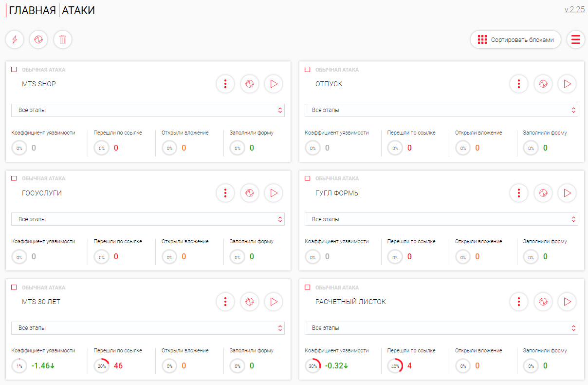Screen dimensions: 588x385
Task: Expand 'Все этапы' dropdown for ОТПУСК
Action: [x=441, y=110]
